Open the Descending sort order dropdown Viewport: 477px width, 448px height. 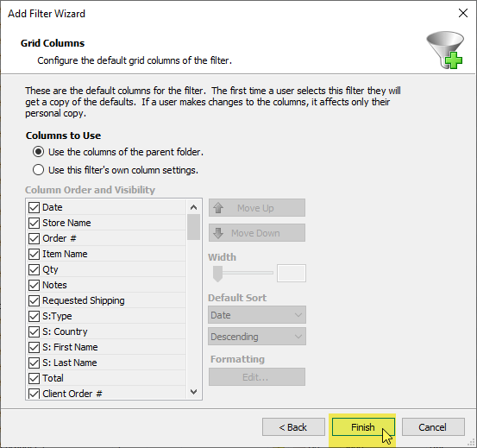coord(257,337)
